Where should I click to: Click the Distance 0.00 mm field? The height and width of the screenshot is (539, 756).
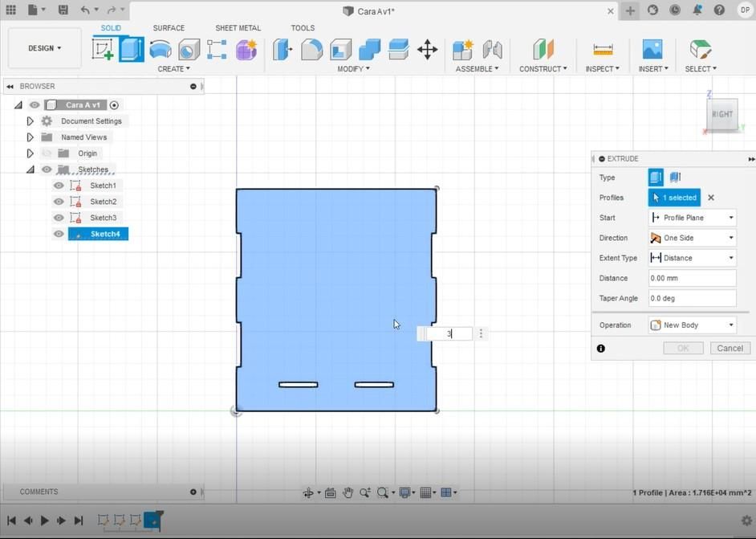[x=692, y=278]
